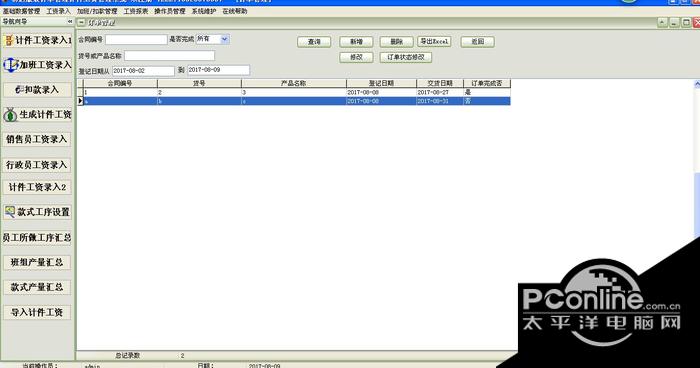
Task: Open 行政员工资录入 sidebar button
Action: pyautogui.click(x=37, y=165)
